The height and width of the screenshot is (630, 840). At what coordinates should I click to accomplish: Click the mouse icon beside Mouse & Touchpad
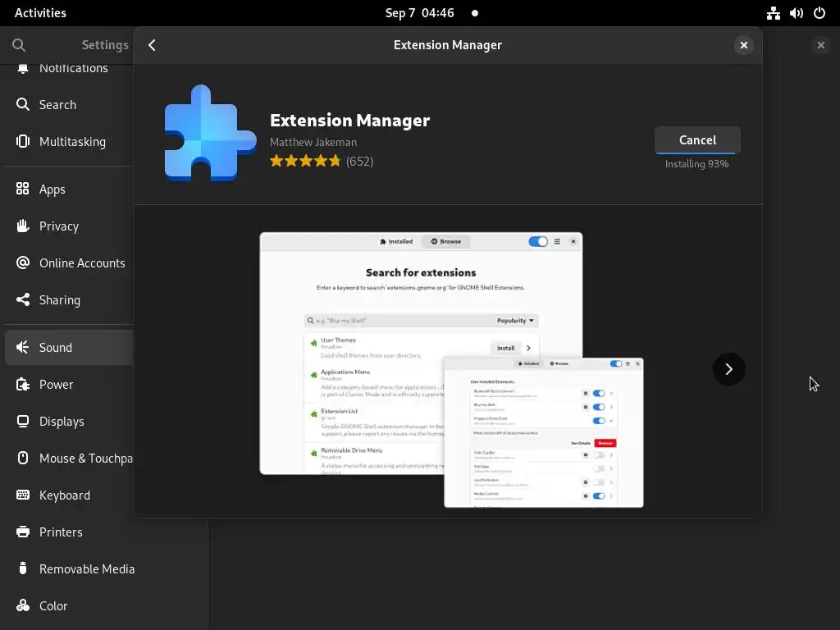[x=22, y=458]
